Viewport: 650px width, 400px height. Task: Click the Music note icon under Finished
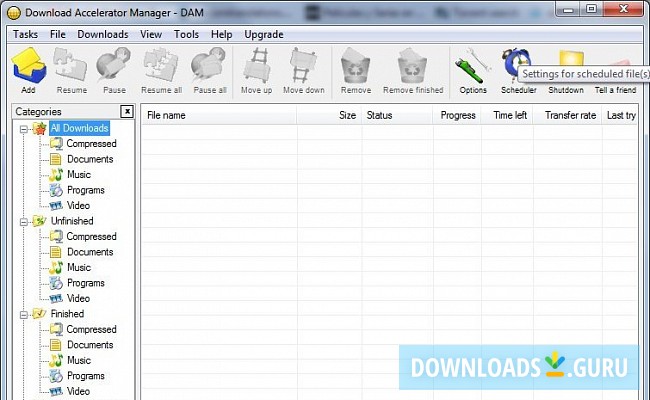56,360
